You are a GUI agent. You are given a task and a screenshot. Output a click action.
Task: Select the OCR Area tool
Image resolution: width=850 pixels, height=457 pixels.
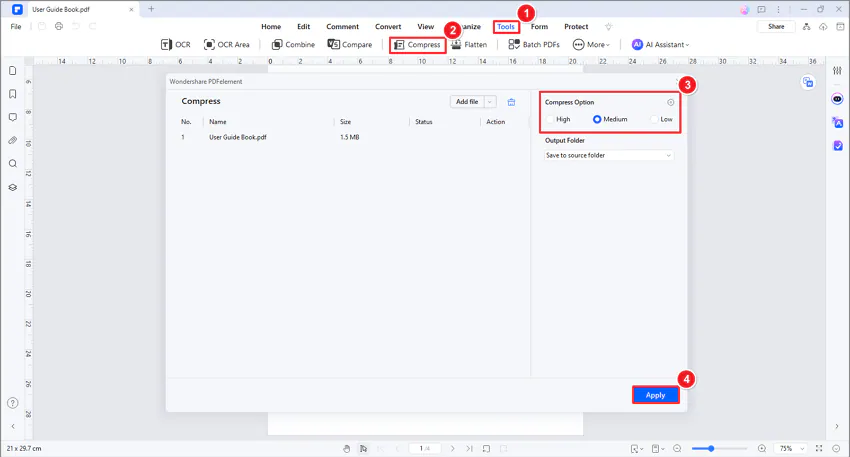click(227, 44)
